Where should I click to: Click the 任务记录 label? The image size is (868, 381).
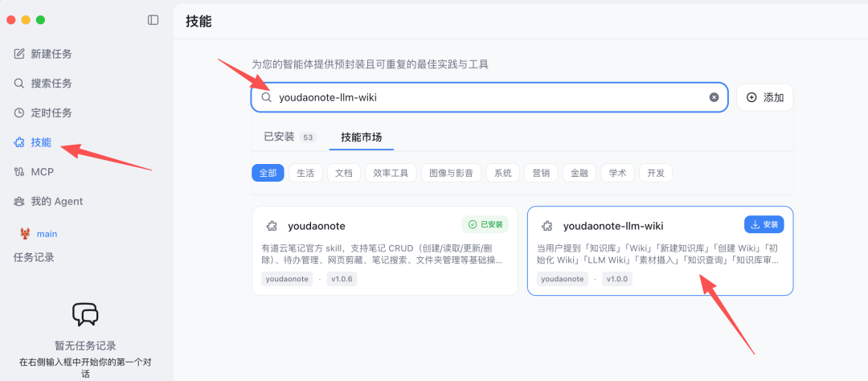[x=34, y=257]
